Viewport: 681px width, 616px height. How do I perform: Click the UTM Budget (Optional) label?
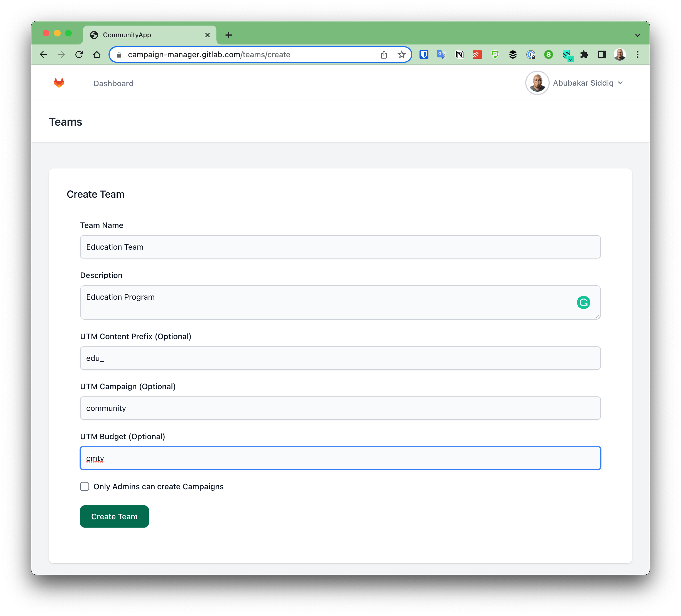pos(123,436)
